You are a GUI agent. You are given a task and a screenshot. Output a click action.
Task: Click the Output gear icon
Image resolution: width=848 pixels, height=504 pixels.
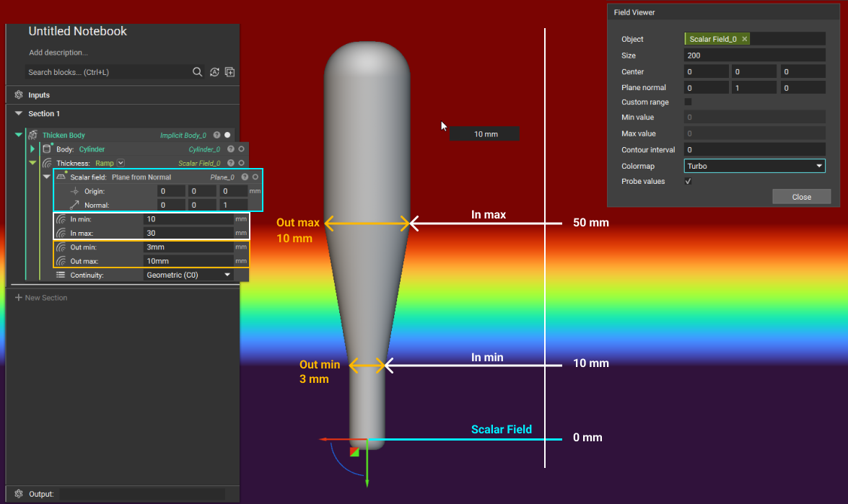point(19,494)
